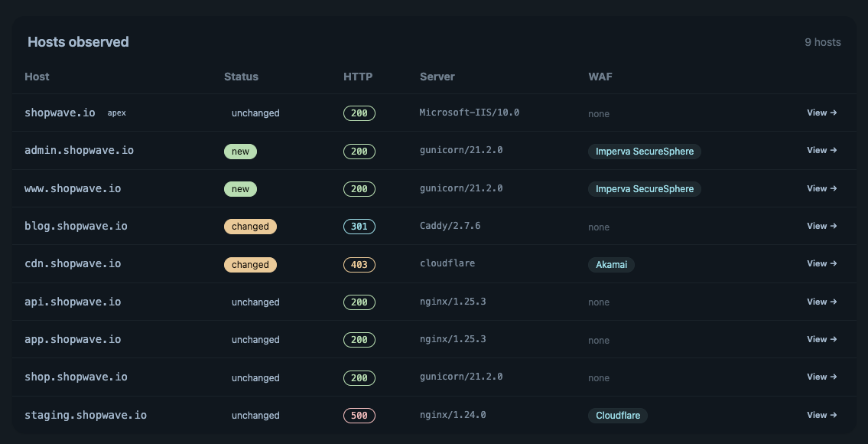Open View link for admin.shopwave.io
868x444 pixels.
pos(821,150)
